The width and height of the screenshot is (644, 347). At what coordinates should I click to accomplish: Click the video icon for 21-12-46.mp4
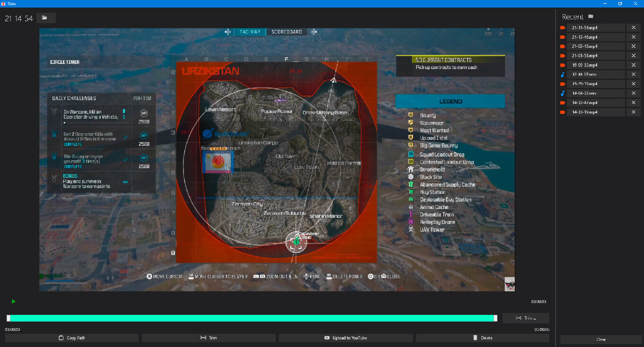pos(562,37)
